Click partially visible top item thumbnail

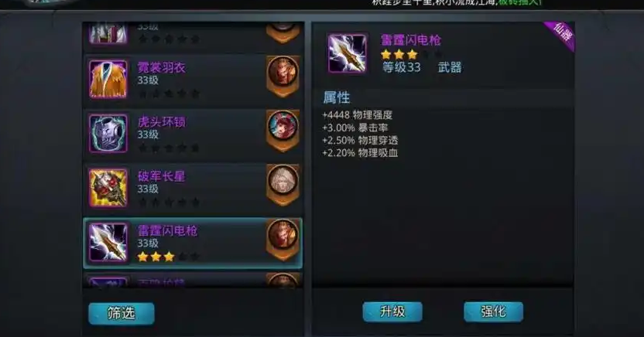point(108,32)
